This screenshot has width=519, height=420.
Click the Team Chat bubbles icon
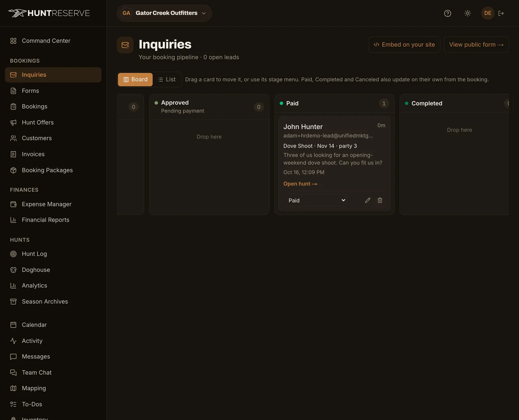point(13,373)
